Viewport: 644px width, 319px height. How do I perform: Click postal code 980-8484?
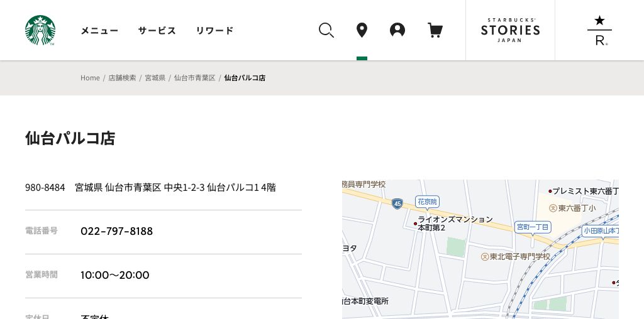[45, 188]
